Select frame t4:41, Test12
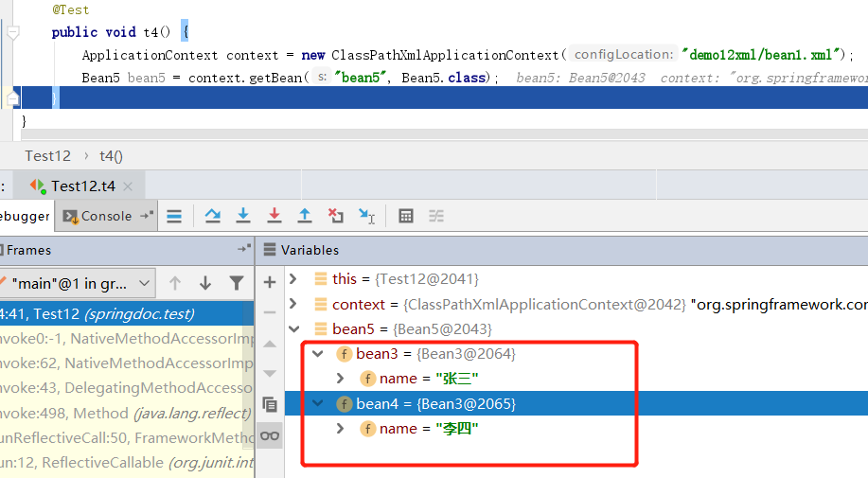 pyautogui.click(x=127, y=313)
